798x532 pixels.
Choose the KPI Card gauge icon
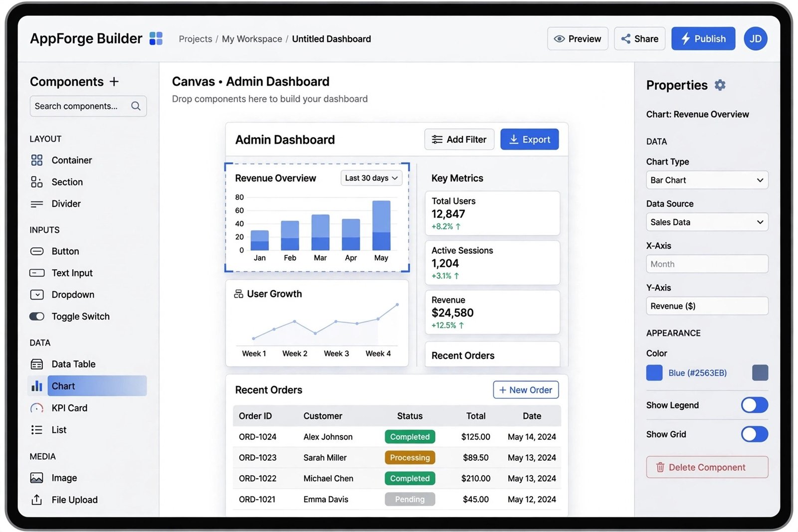[37, 408]
